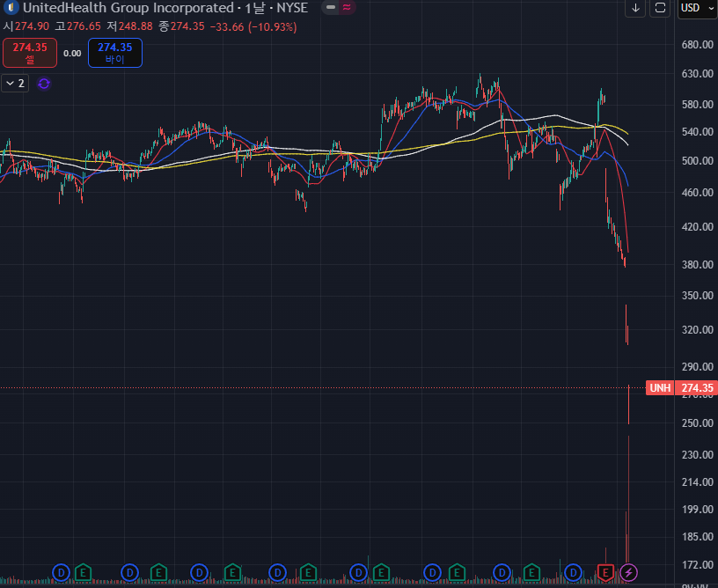
Task: Click the down arrow icon at top right
Action: point(636,9)
